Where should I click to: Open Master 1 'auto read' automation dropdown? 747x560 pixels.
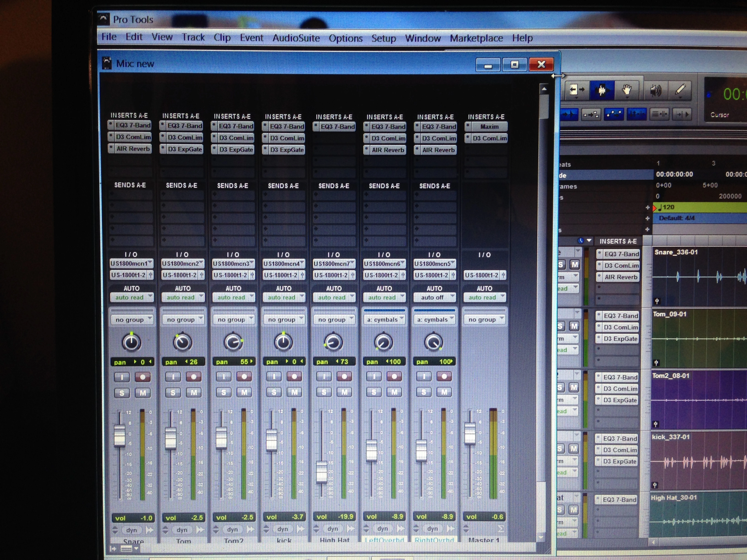tap(484, 297)
